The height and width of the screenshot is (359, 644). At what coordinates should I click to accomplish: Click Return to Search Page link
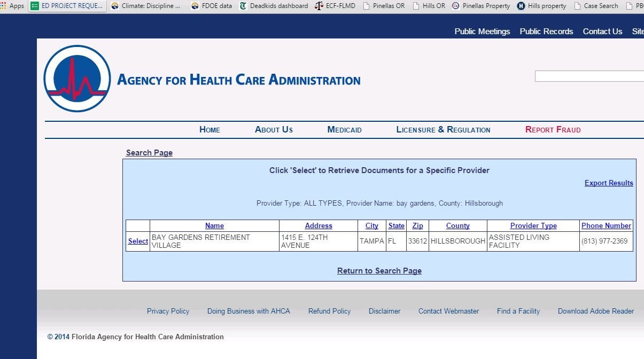[379, 271]
